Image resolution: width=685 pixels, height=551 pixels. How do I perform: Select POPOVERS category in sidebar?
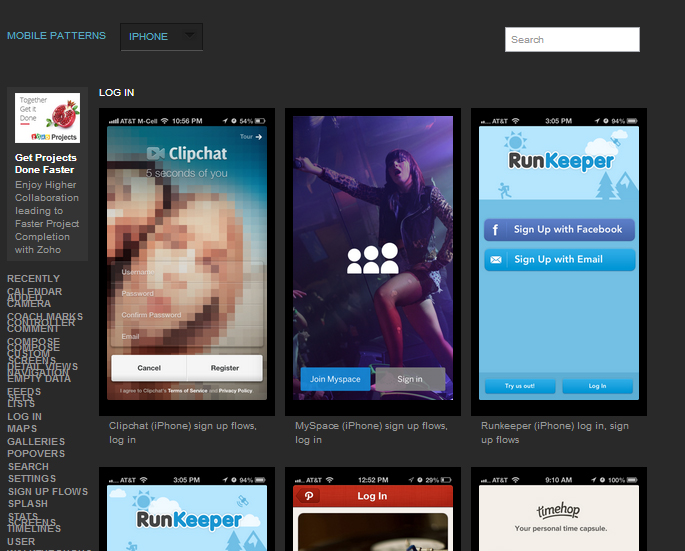(36, 454)
